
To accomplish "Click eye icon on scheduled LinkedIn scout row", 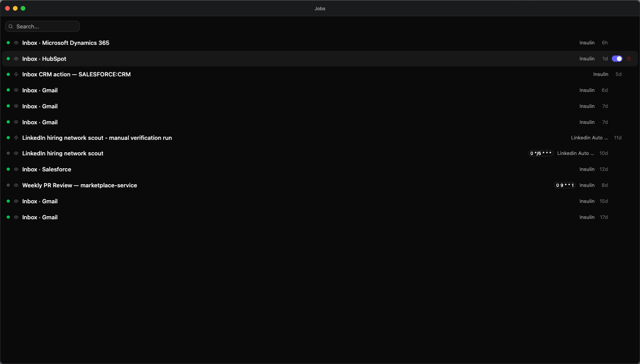I will click(x=16, y=153).
